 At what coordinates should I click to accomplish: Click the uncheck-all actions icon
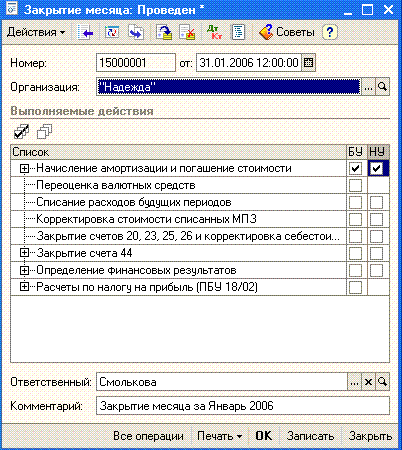[45, 132]
